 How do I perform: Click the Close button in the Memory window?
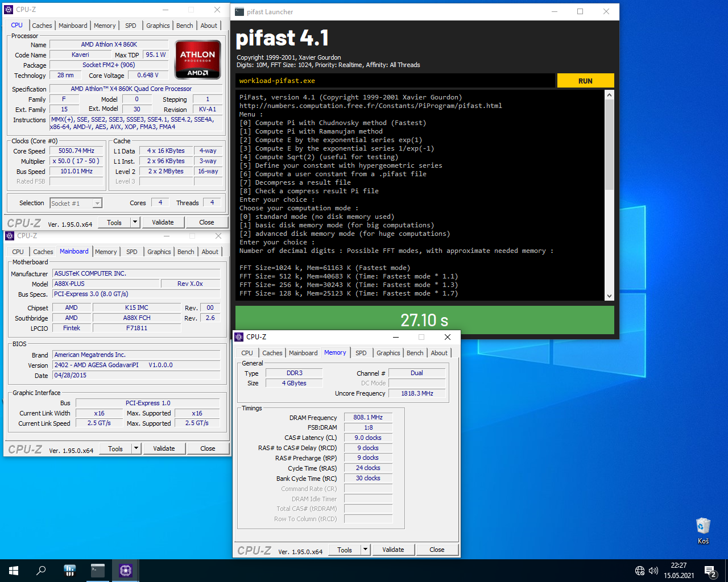click(437, 550)
